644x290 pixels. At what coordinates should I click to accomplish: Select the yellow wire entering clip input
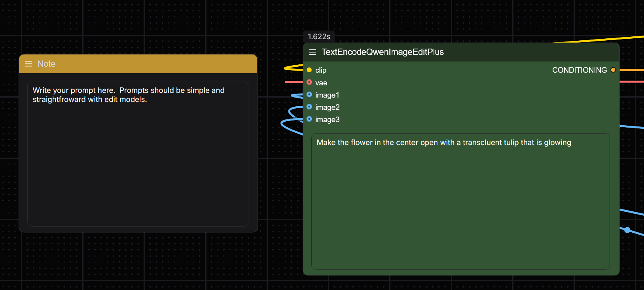click(x=293, y=68)
